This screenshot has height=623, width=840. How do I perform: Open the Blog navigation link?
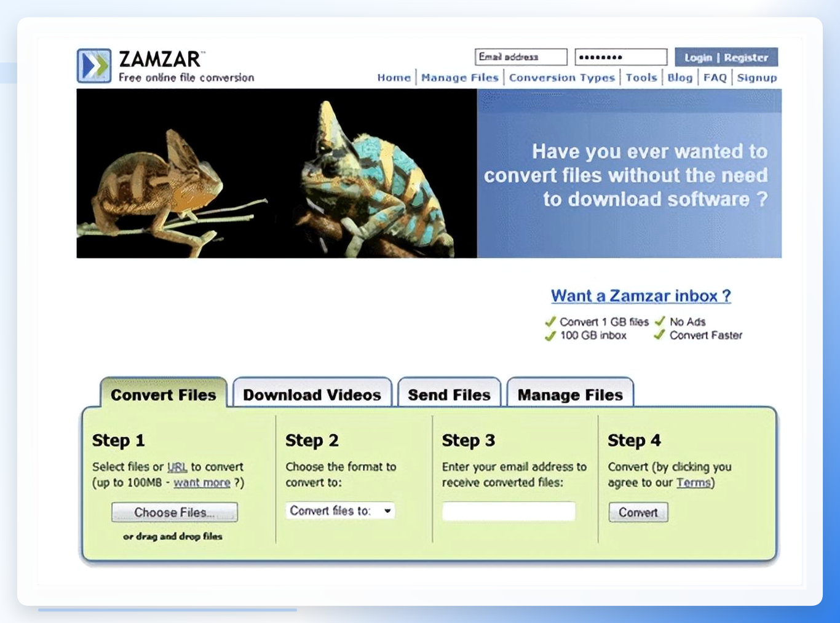point(680,77)
